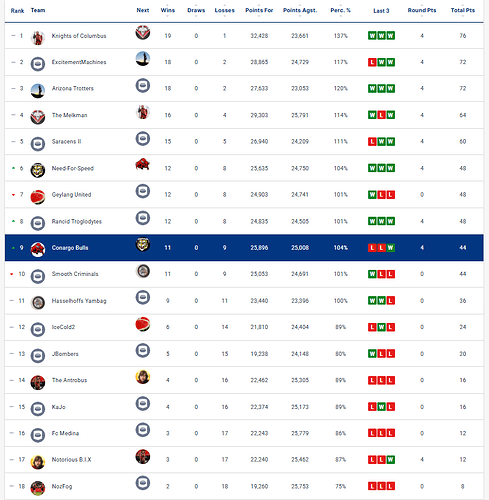489x500 pixels.
Task: Click Knights of Columbus last win badge
Action: (391, 36)
